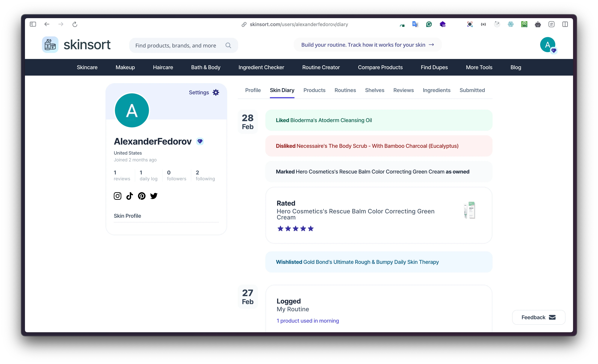Reload the page with refresh icon
This screenshot has width=598, height=364.
pos(75,24)
